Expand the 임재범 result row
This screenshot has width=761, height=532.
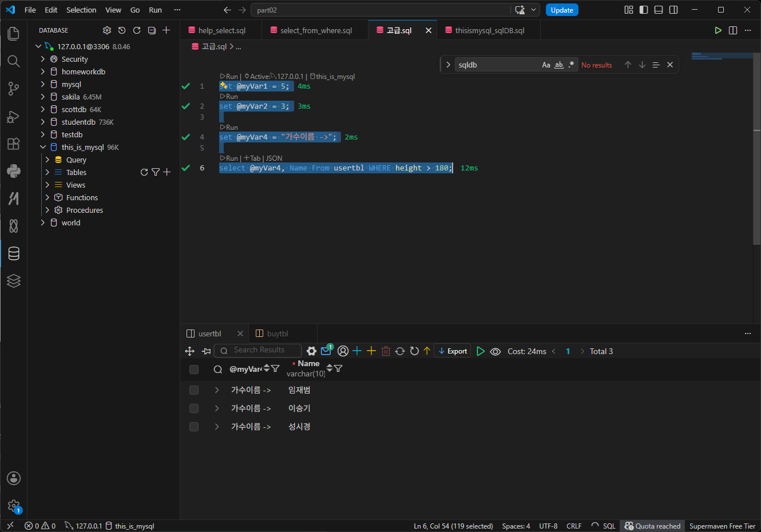click(217, 390)
